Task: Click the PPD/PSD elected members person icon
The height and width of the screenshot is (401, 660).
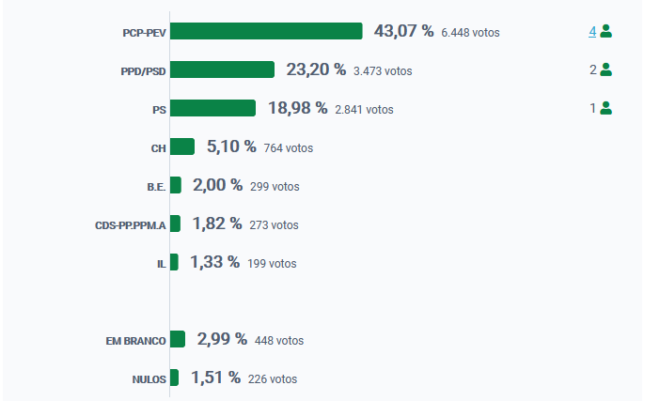Action: pos(606,69)
